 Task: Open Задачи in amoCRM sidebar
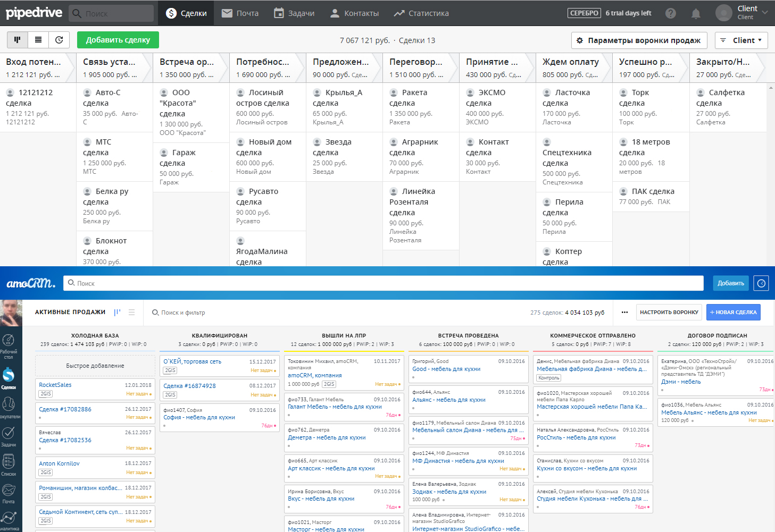coord(9,437)
